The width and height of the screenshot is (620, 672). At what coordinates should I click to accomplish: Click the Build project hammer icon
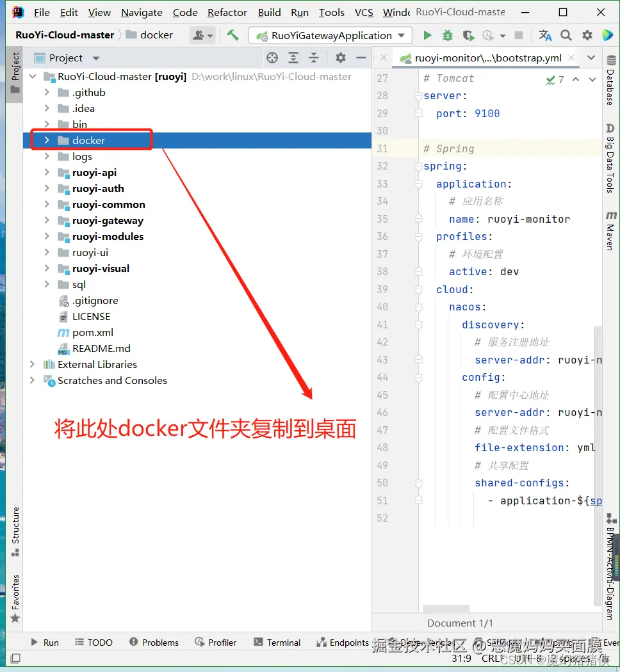[232, 35]
